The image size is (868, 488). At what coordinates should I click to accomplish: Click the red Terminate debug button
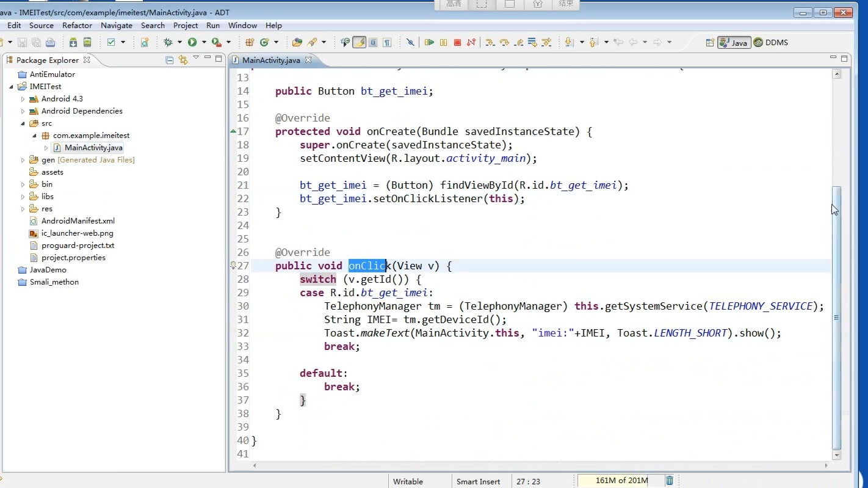457,42
